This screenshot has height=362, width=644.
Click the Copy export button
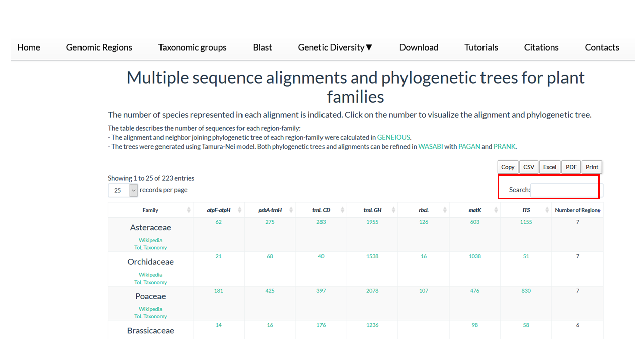pyautogui.click(x=508, y=167)
